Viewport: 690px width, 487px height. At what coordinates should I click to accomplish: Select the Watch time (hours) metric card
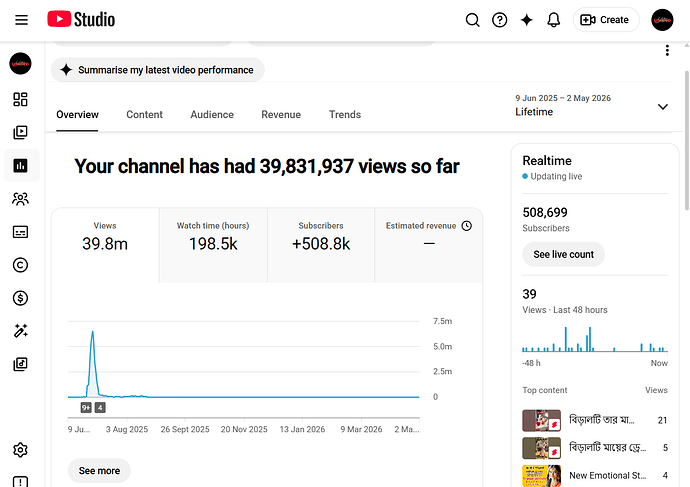point(213,245)
